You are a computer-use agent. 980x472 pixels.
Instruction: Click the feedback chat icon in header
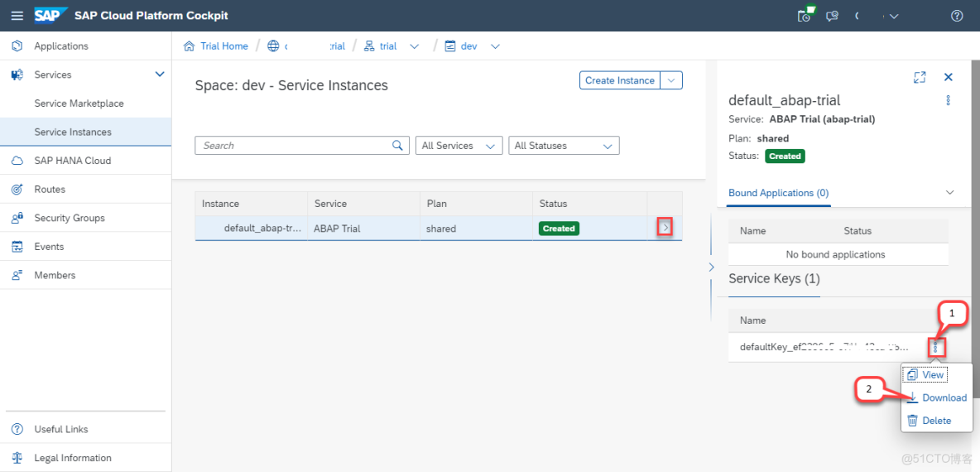click(x=832, y=16)
